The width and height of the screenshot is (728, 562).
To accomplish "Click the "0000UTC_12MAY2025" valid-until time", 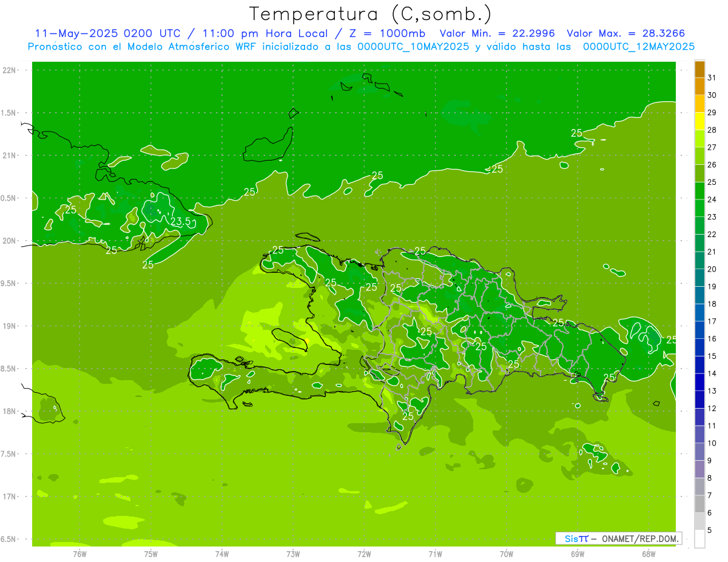I will pos(639,46).
